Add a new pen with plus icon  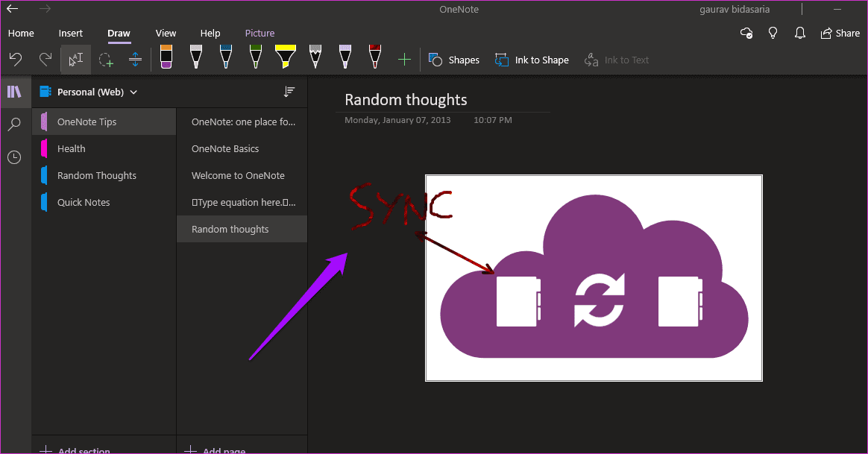[405, 60]
